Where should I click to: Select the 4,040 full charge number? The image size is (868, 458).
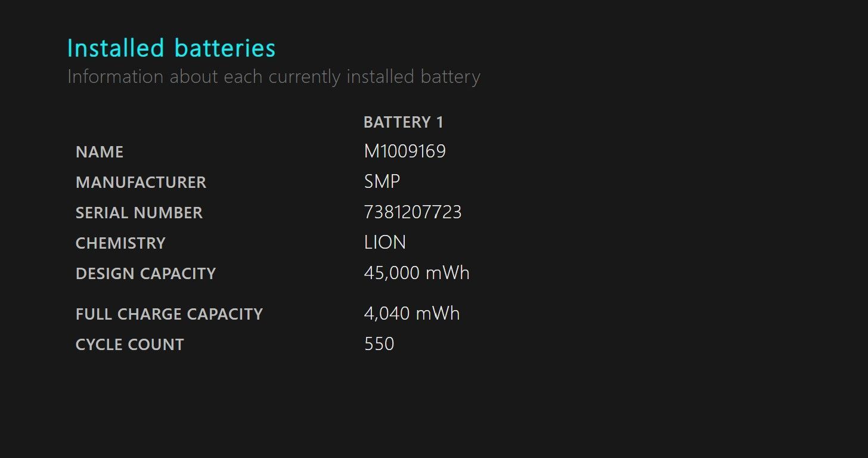tap(386, 314)
